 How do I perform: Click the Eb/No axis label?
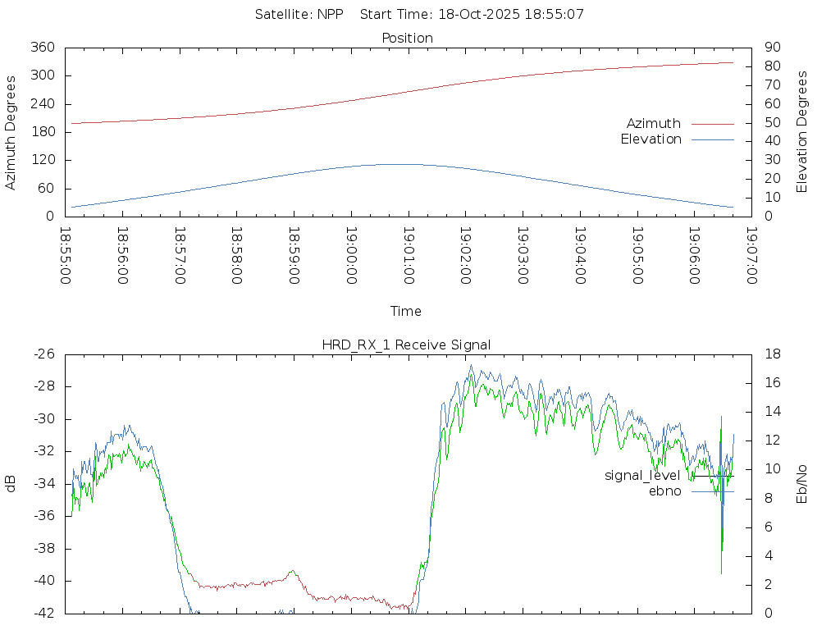click(802, 483)
